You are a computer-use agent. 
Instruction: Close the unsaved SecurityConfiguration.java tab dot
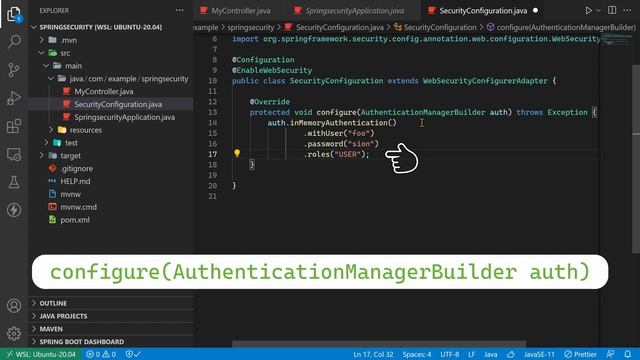tap(535, 11)
